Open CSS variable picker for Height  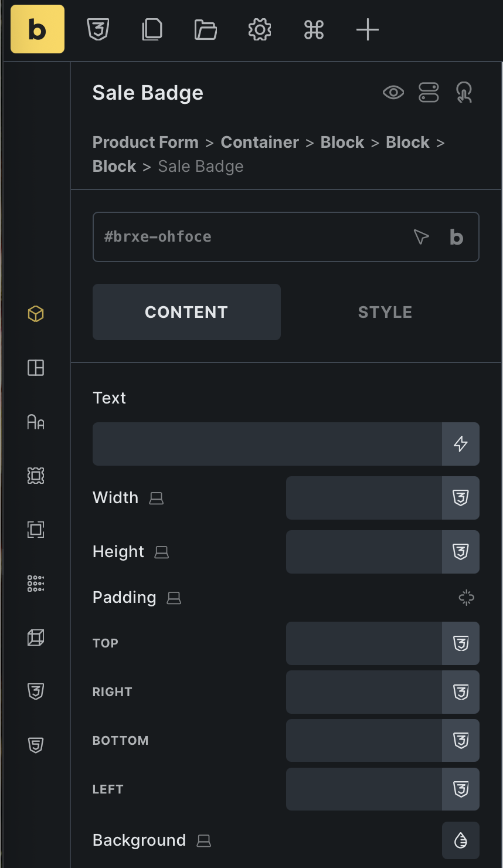tap(461, 552)
